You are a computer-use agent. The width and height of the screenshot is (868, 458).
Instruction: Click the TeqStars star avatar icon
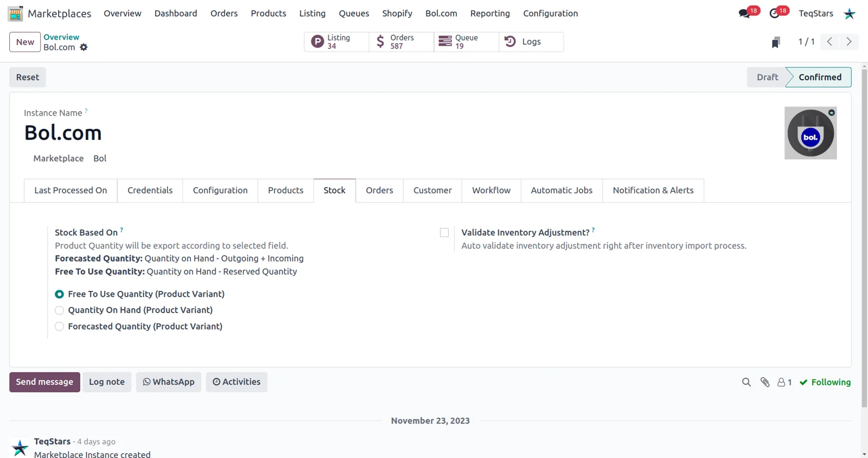pyautogui.click(x=850, y=14)
